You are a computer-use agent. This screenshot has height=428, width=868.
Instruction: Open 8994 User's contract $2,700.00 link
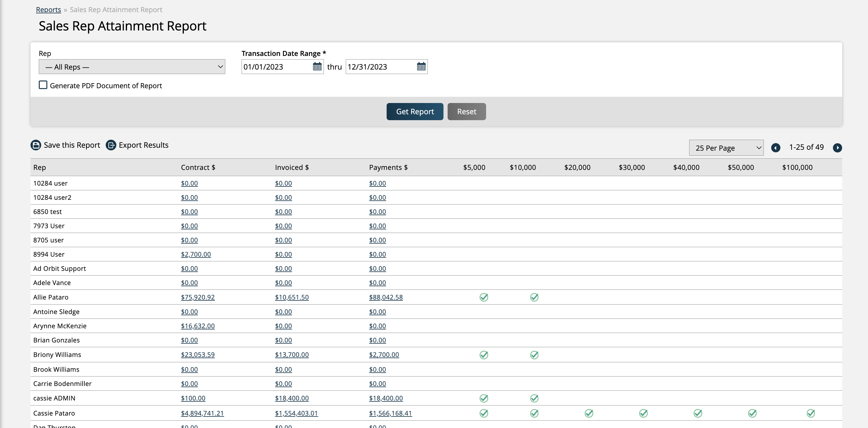195,255
